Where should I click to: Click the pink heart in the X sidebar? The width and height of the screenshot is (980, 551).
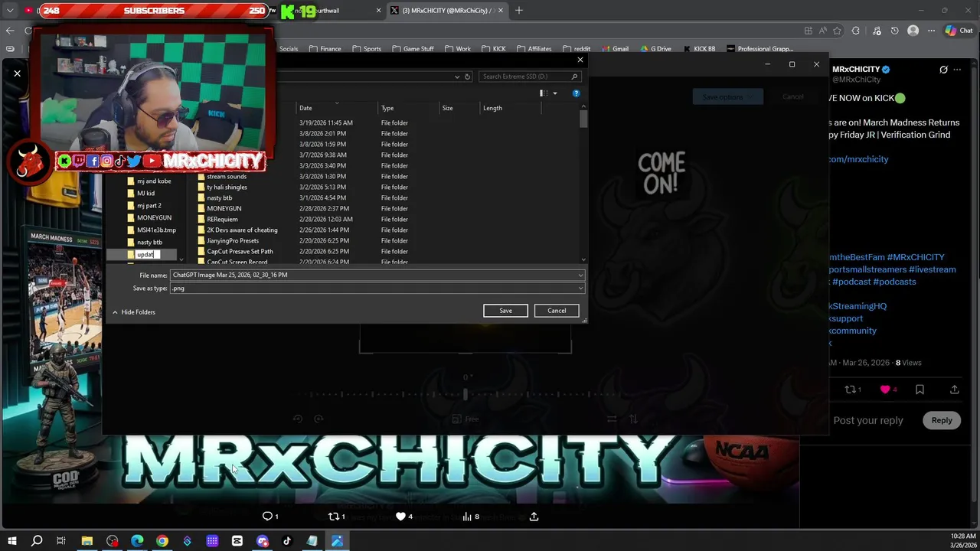[x=885, y=390]
